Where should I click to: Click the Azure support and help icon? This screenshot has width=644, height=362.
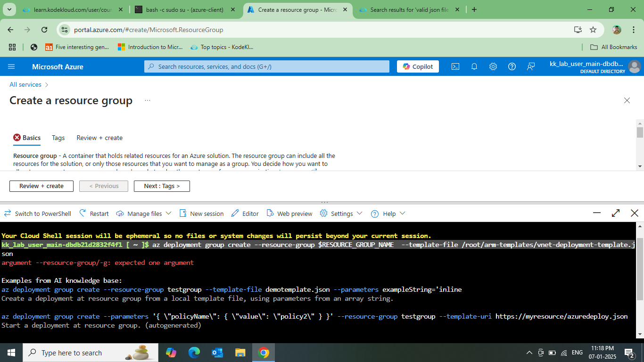pos(512,66)
